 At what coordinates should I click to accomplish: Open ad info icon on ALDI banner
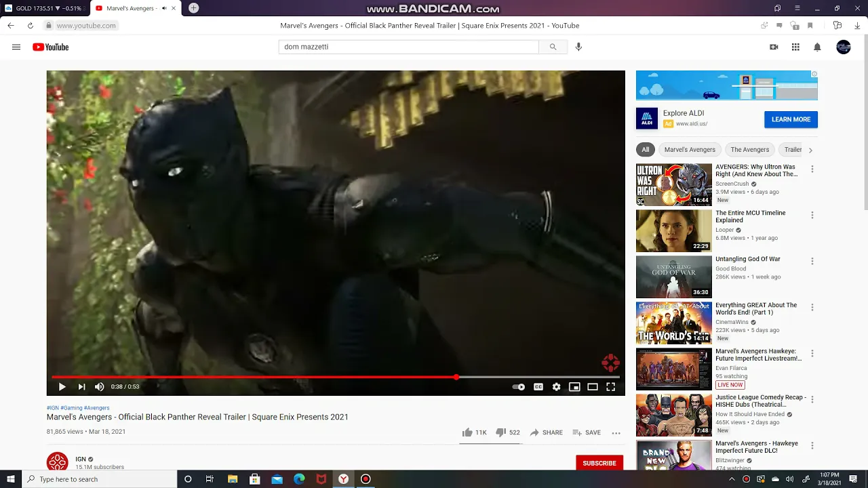coord(814,74)
